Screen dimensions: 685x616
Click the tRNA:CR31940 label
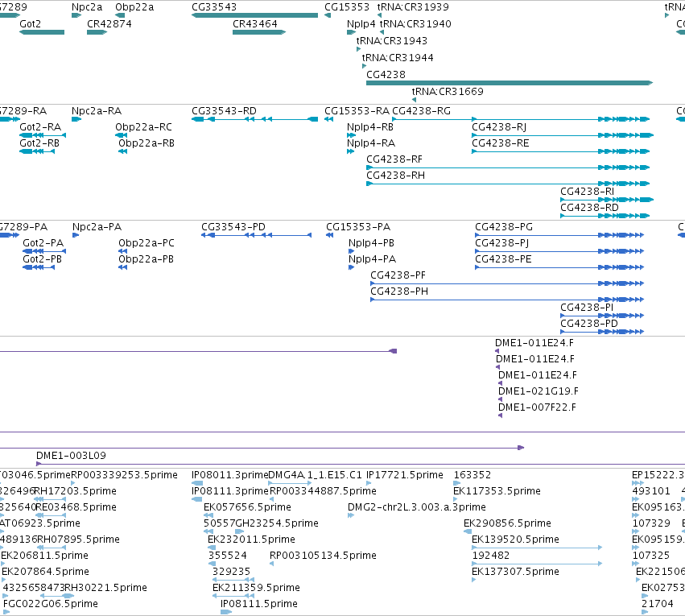pos(415,24)
